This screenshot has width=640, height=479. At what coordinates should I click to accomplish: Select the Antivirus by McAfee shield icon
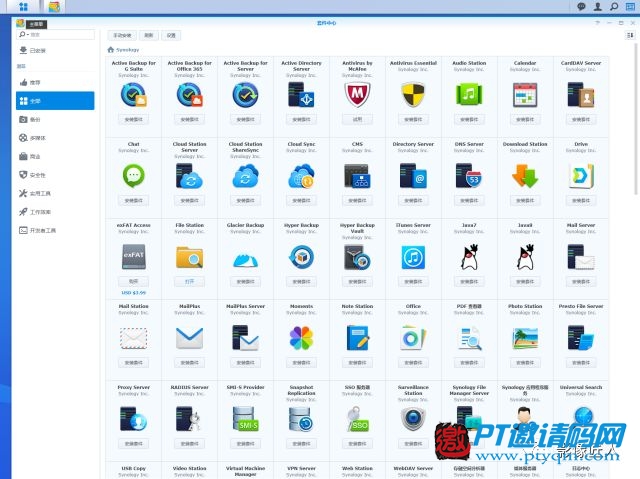pos(357,95)
